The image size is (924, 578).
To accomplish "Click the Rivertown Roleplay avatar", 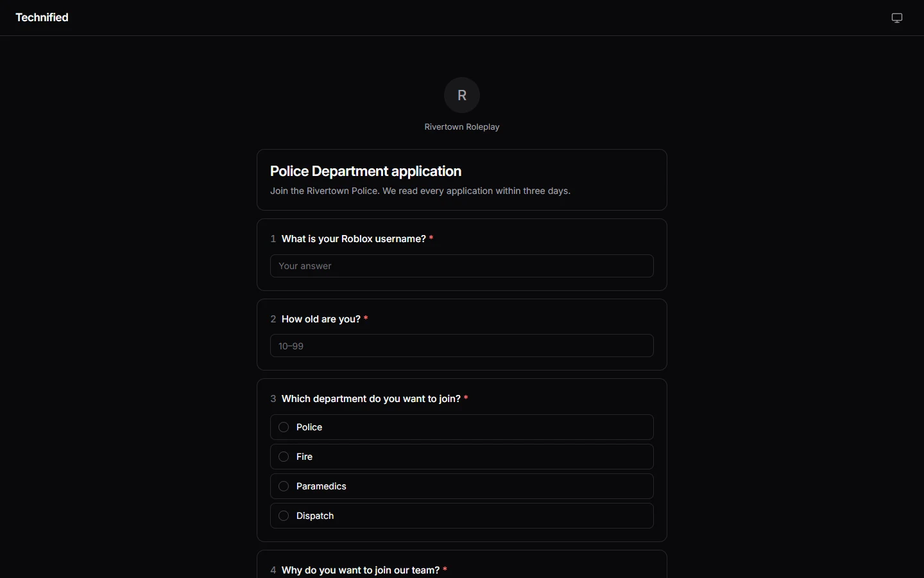I will [x=462, y=95].
